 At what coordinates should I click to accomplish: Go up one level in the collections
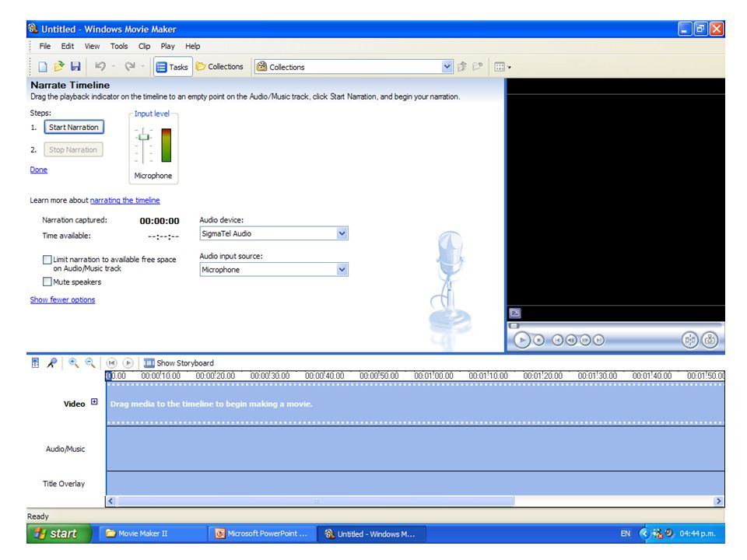pyautogui.click(x=461, y=67)
